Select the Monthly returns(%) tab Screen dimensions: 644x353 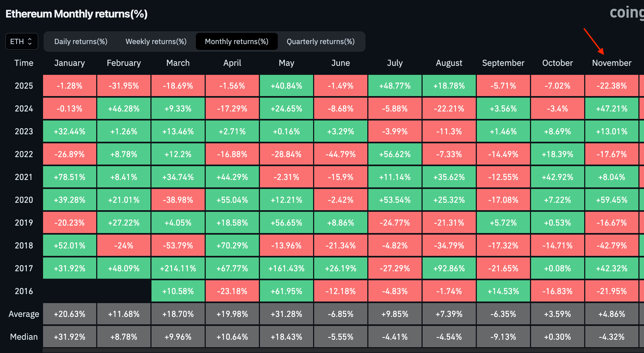coord(237,41)
